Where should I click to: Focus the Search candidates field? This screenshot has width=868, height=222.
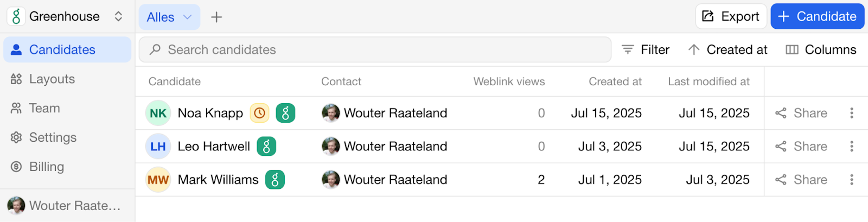tap(375, 49)
